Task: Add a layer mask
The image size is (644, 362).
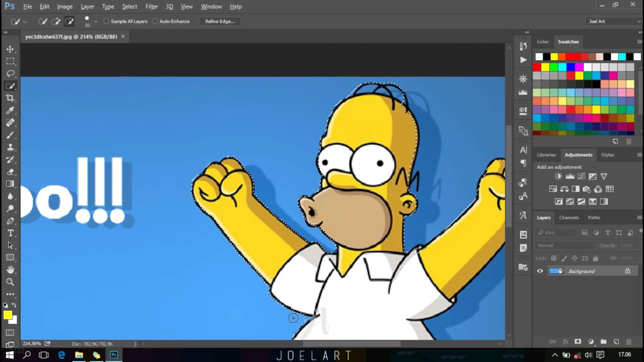Action: tap(578, 342)
